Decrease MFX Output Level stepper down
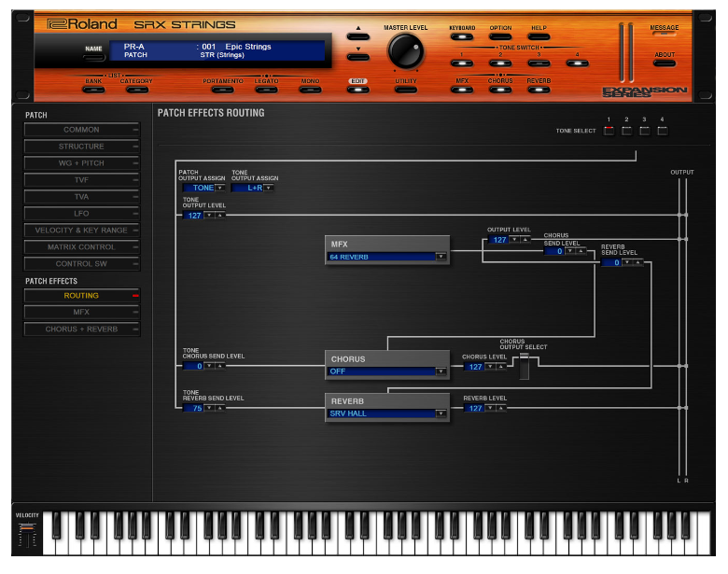The image size is (728, 574). [x=514, y=240]
